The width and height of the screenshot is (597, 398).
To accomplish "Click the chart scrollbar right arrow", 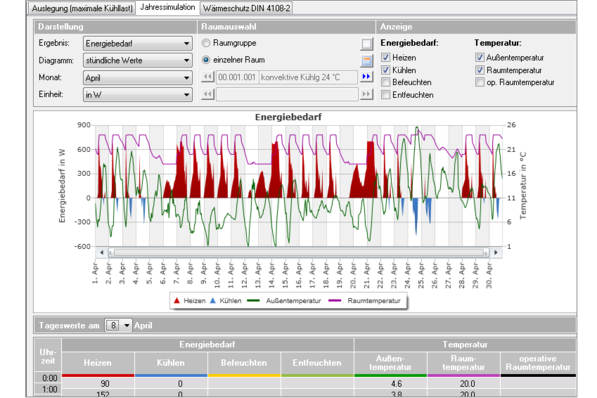I will 496,252.
